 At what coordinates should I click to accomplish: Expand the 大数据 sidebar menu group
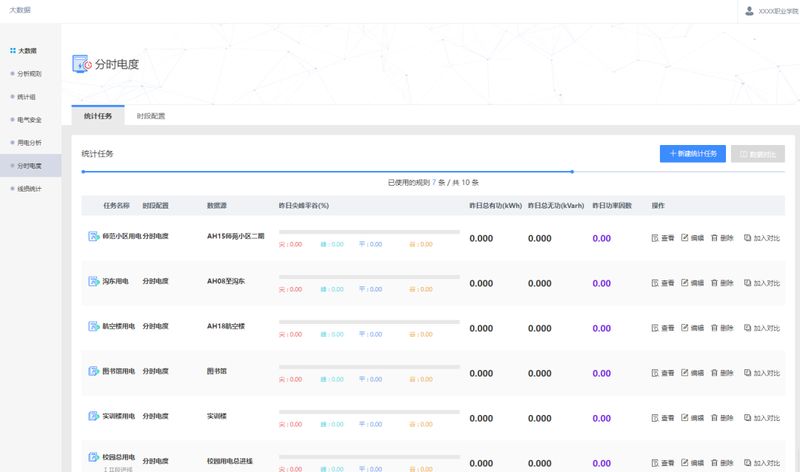tap(26, 50)
